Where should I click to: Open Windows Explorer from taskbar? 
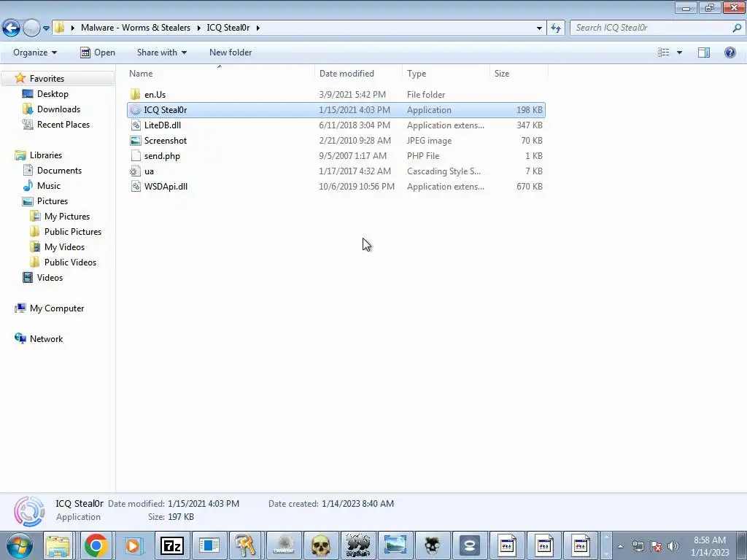[58, 545]
